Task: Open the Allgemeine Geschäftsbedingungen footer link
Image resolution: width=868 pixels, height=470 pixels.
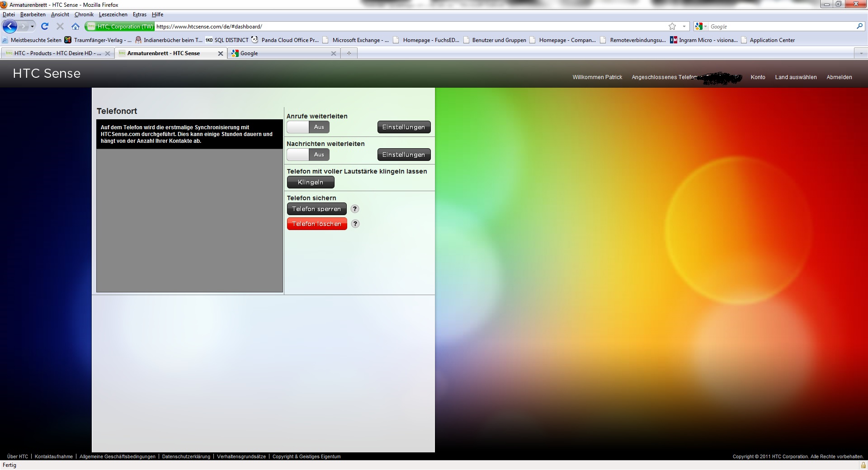Action: pos(118,456)
